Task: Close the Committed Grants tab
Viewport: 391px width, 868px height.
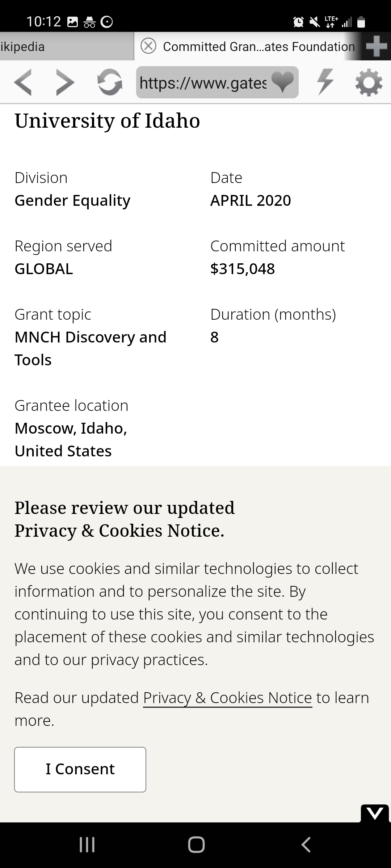Action: 148,46
